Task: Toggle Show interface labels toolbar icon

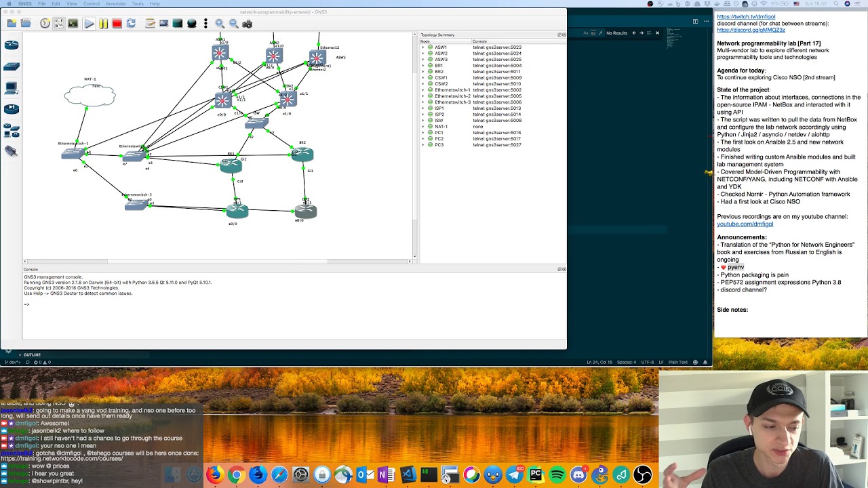Action: (x=59, y=24)
